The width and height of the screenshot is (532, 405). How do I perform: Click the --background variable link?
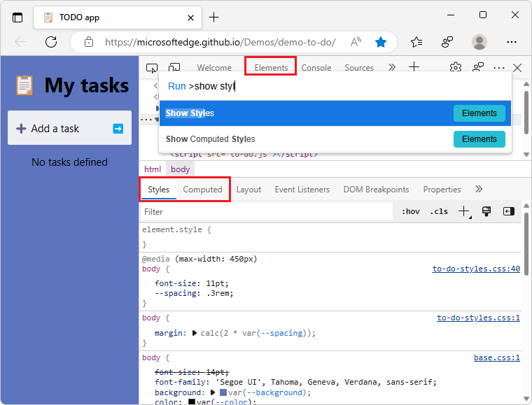(276, 392)
